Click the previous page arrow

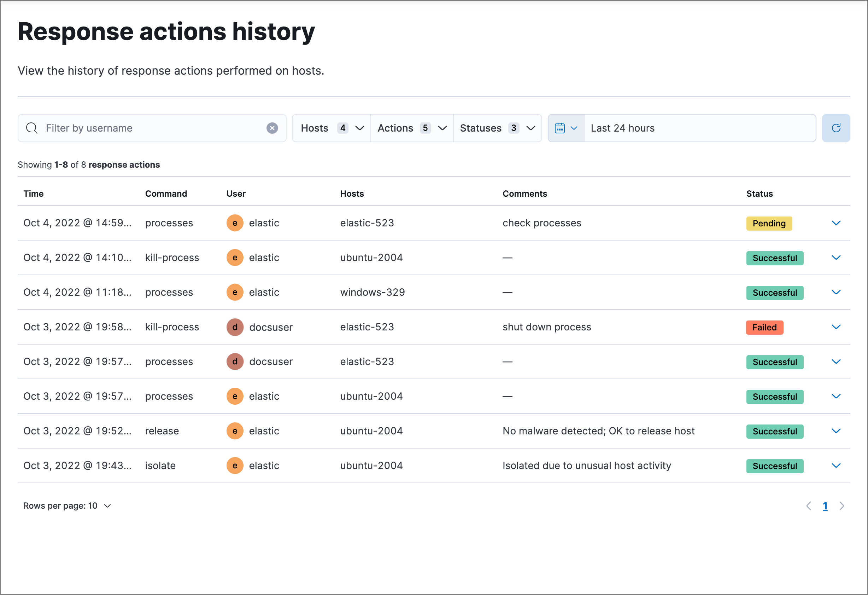coord(809,506)
